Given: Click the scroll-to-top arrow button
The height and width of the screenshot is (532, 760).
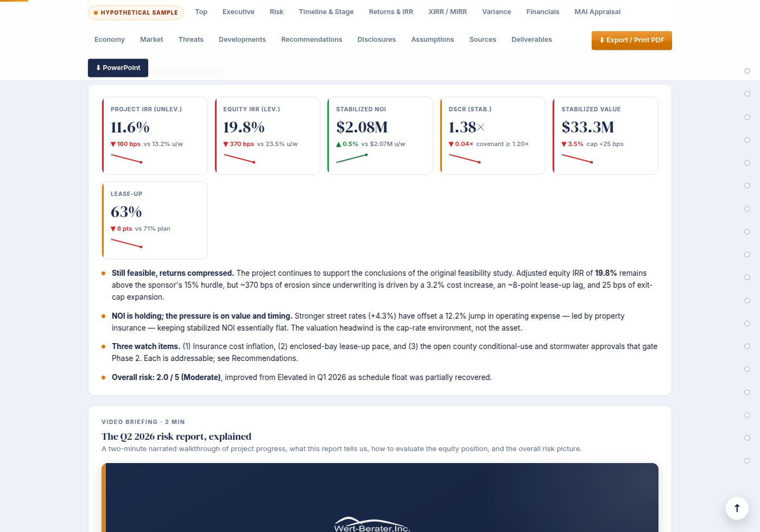Looking at the screenshot, I should point(737,508).
